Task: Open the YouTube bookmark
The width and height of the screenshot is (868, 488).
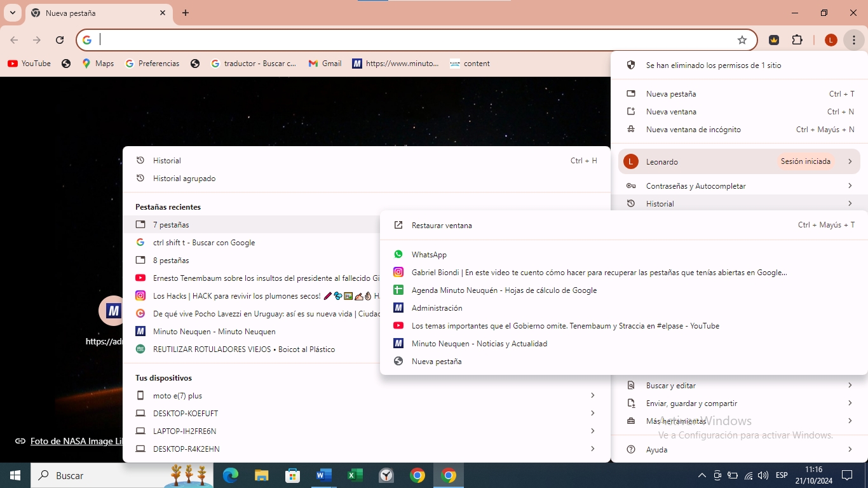Action: click(29, 64)
